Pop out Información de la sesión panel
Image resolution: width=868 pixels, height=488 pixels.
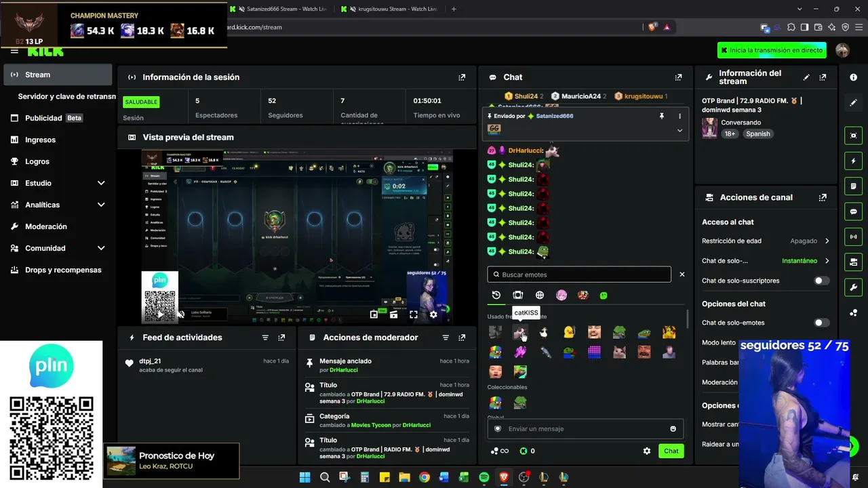(x=462, y=77)
